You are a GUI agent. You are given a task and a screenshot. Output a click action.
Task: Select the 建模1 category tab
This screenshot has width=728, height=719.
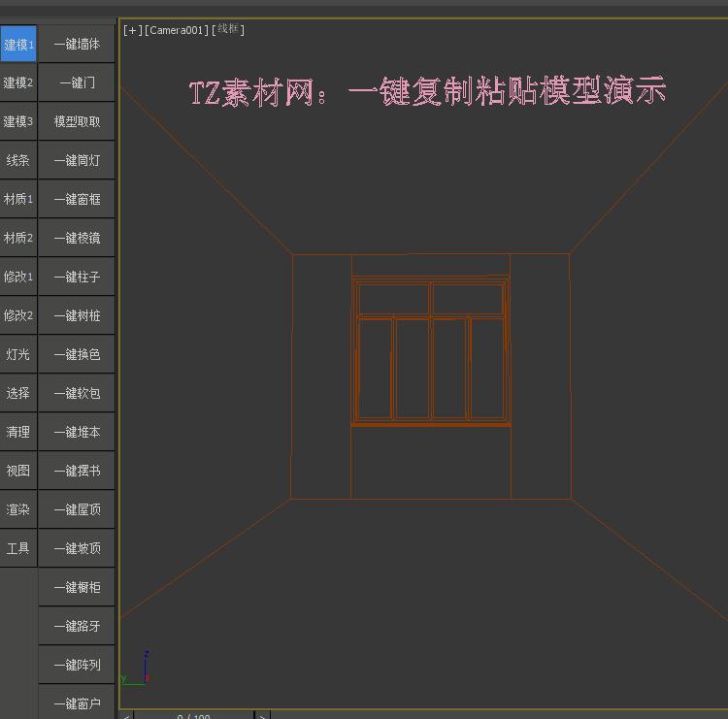pyautogui.click(x=18, y=44)
